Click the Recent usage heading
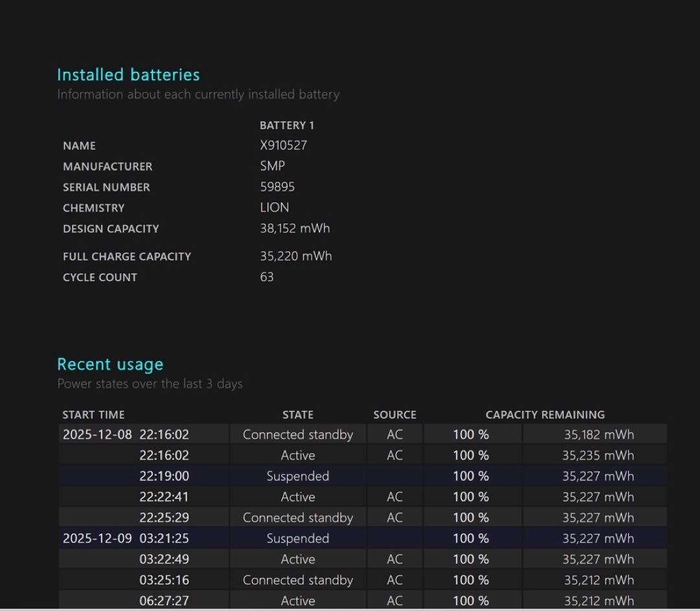The width and height of the screenshot is (700, 611). click(x=110, y=364)
